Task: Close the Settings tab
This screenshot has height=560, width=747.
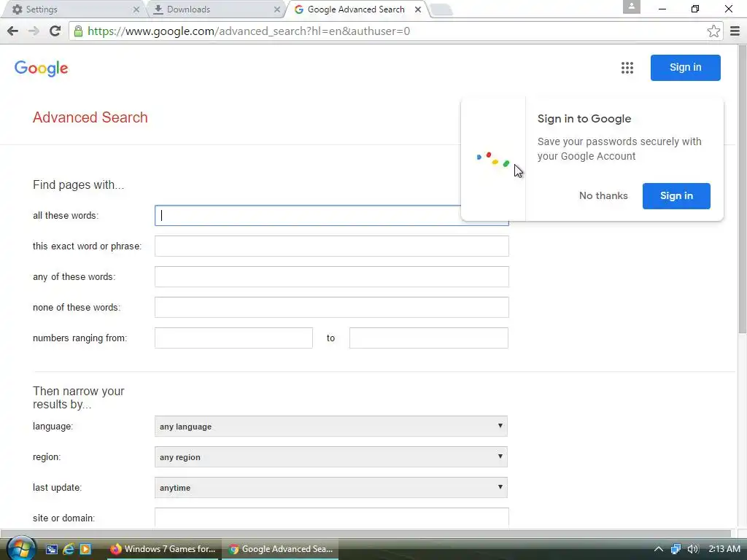Action: pos(136,9)
